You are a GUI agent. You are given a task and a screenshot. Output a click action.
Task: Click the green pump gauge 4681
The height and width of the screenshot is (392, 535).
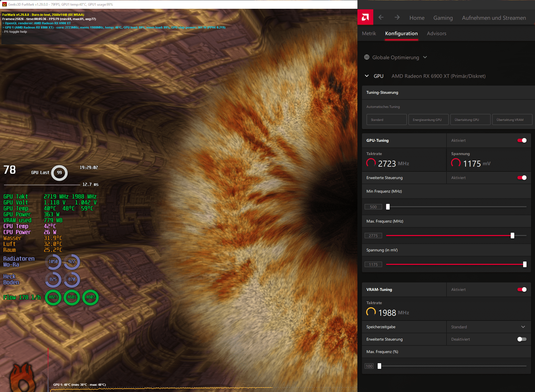(72, 297)
